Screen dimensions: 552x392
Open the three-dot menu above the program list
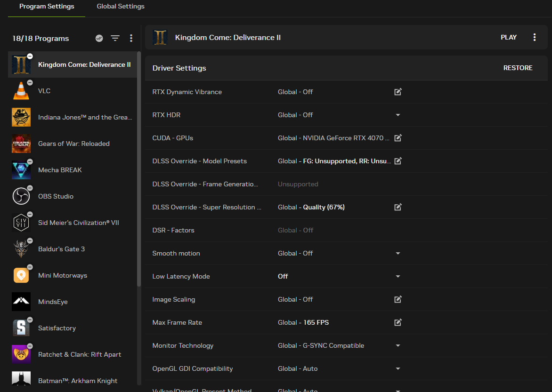[131, 39]
